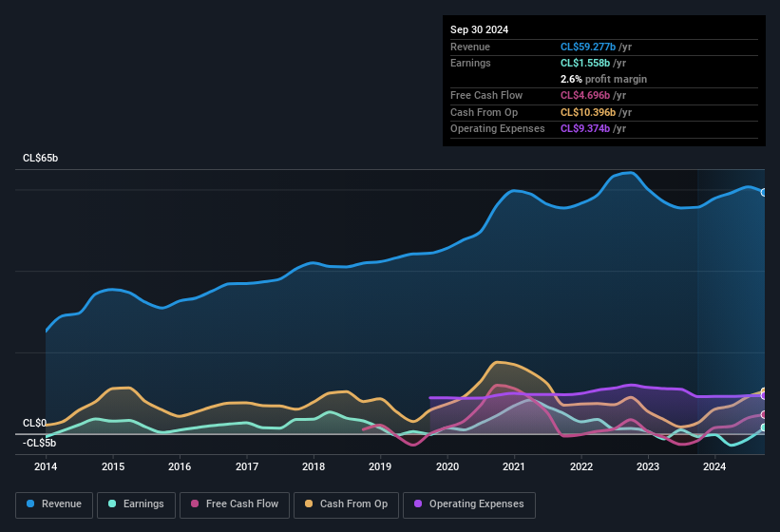Toggle Free Cash Flow legend button
This screenshot has height=532, width=780.
click(x=235, y=504)
